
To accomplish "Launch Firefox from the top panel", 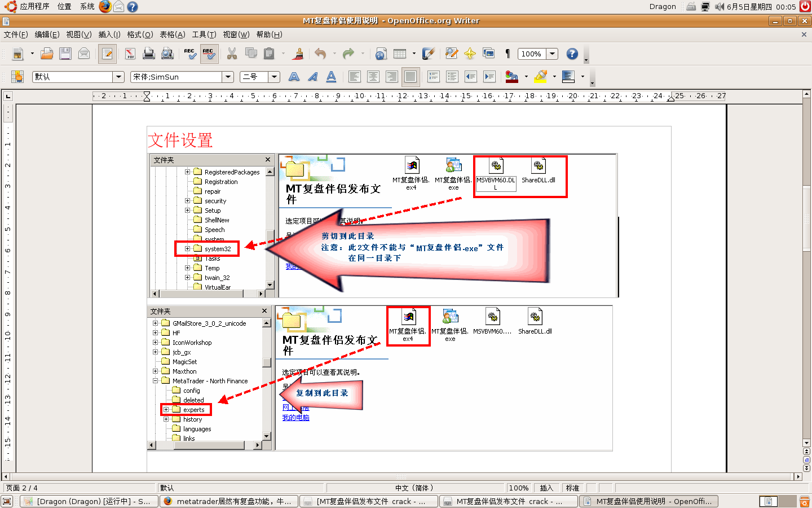I will pos(105,7).
